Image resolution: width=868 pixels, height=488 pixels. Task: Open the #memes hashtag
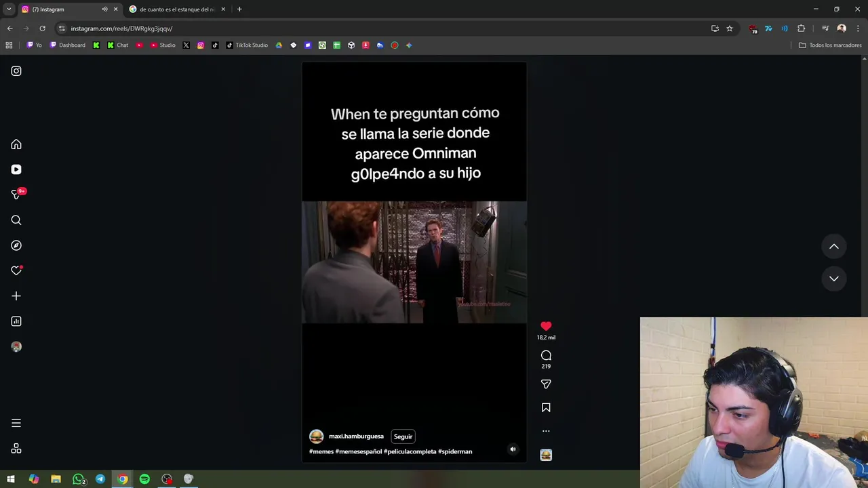[x=321, y=451]
